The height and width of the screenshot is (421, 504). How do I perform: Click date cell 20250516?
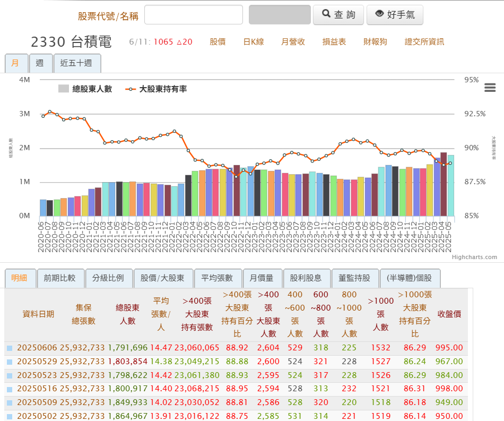click(37, 389)
